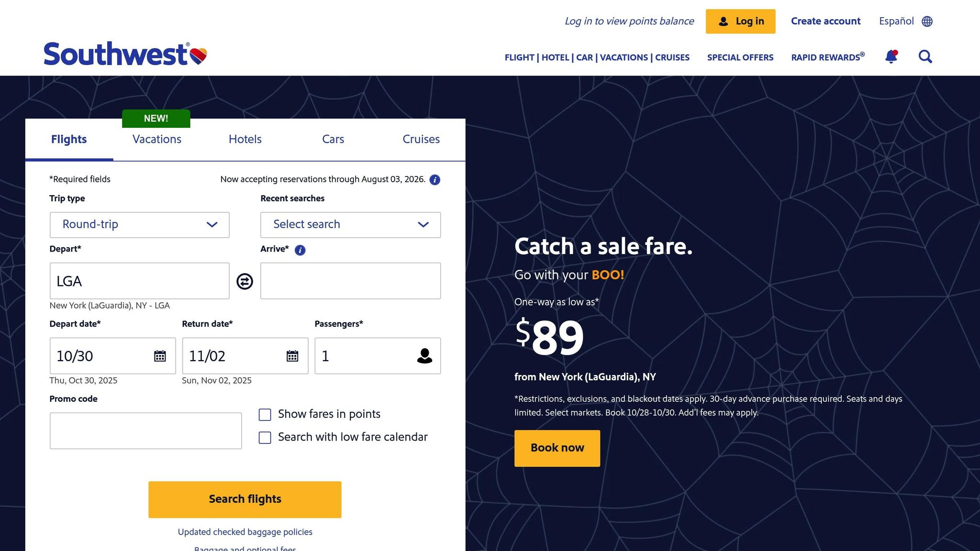980x551 pixels.
Task: Open Updated checked baggage policies link
Action: 245,532
